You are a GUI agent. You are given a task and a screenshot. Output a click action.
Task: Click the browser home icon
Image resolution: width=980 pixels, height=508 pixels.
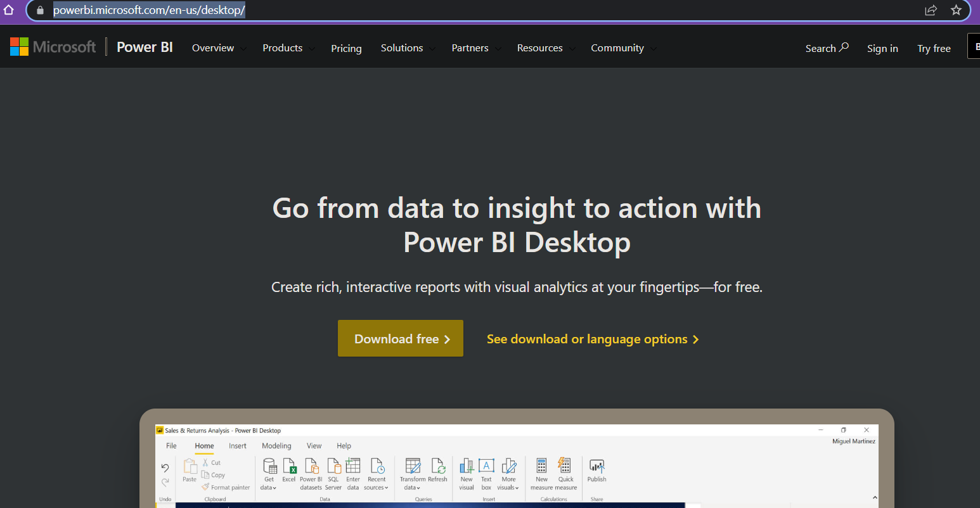pos(9,10)
